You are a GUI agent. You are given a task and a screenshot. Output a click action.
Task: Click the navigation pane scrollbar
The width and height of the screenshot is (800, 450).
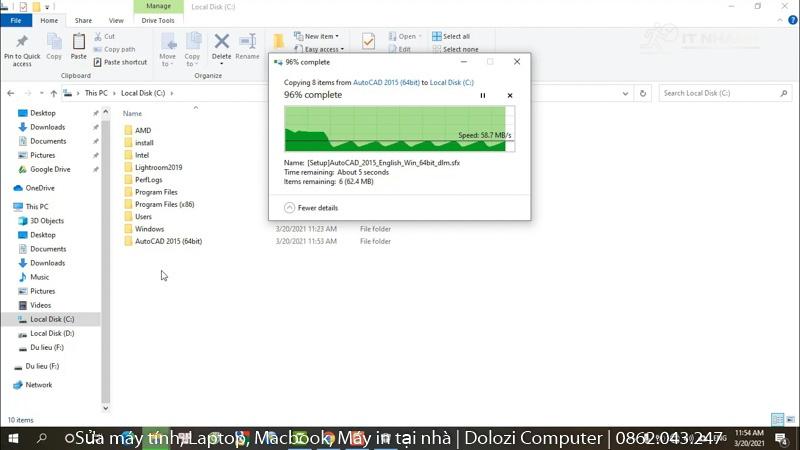tap(106, 260)
